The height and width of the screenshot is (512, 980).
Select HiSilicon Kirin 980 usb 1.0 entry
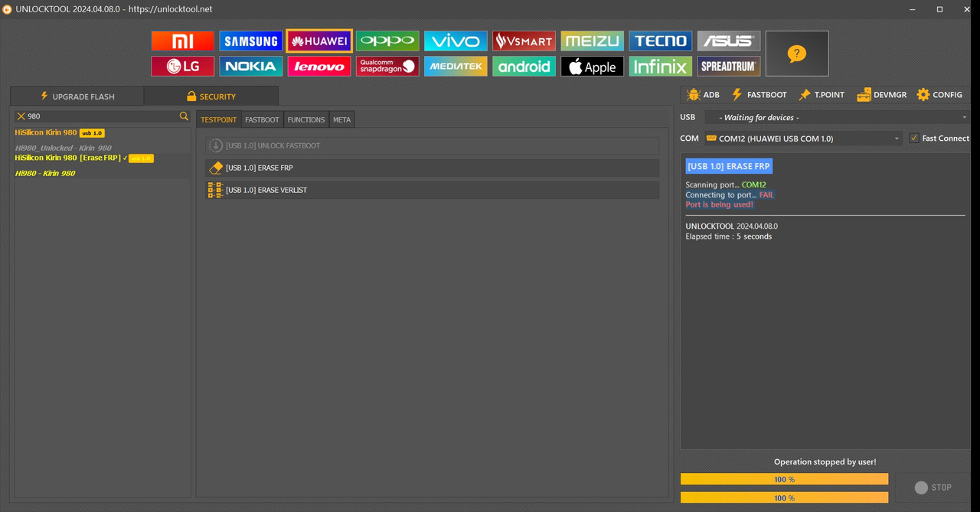60,132
